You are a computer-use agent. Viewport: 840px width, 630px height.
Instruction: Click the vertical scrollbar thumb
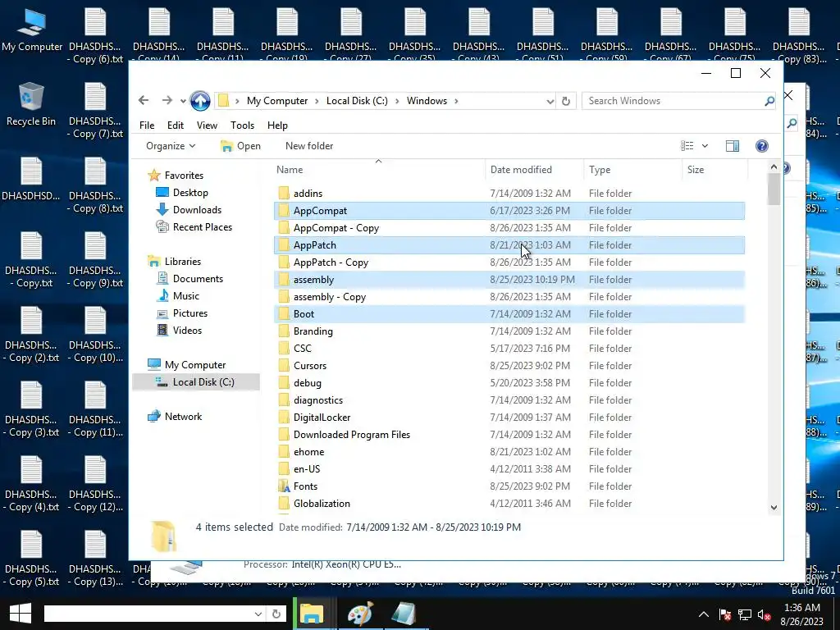click(x=774, y=189)
